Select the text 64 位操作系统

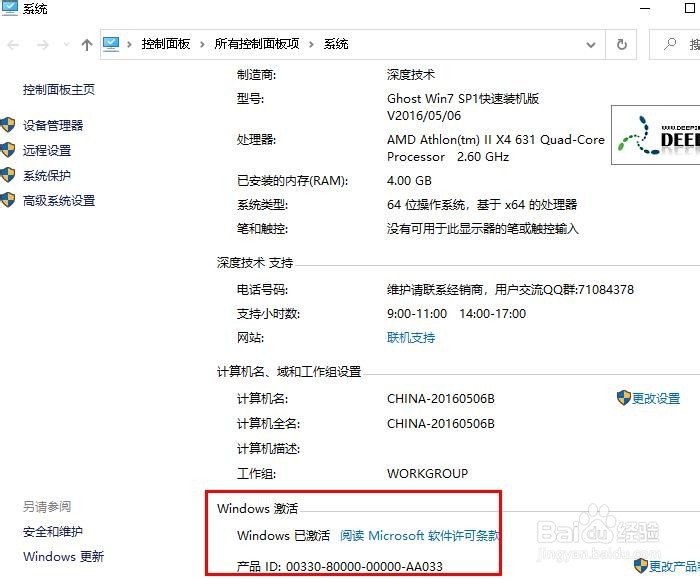click(426, 205)
